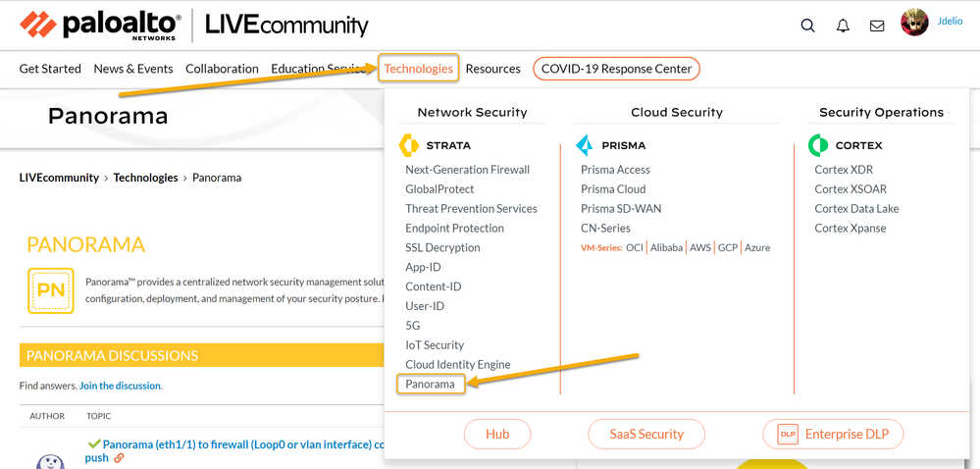Viewport: 980px width, 469px height.
Task: Click the yellow PN Panorama icon
Action: [51, 289]
